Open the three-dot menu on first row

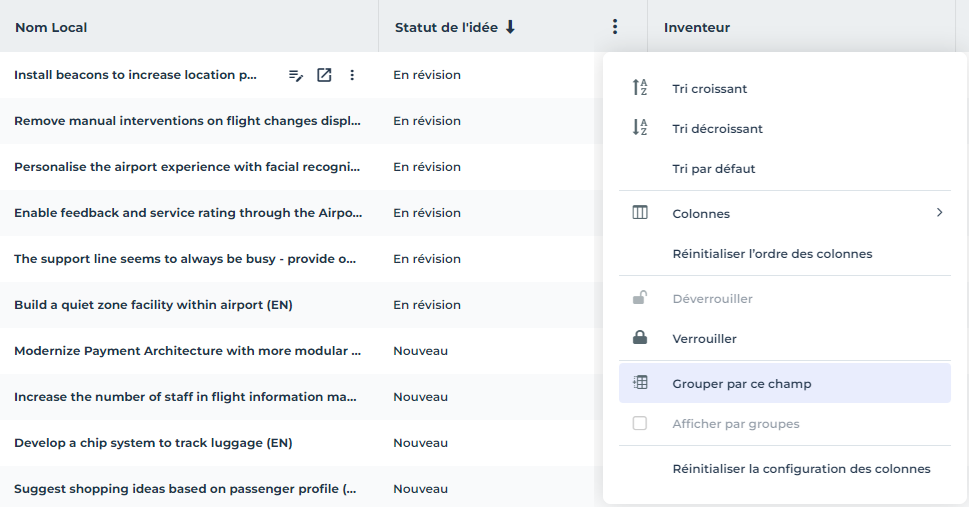click(352, 75)
